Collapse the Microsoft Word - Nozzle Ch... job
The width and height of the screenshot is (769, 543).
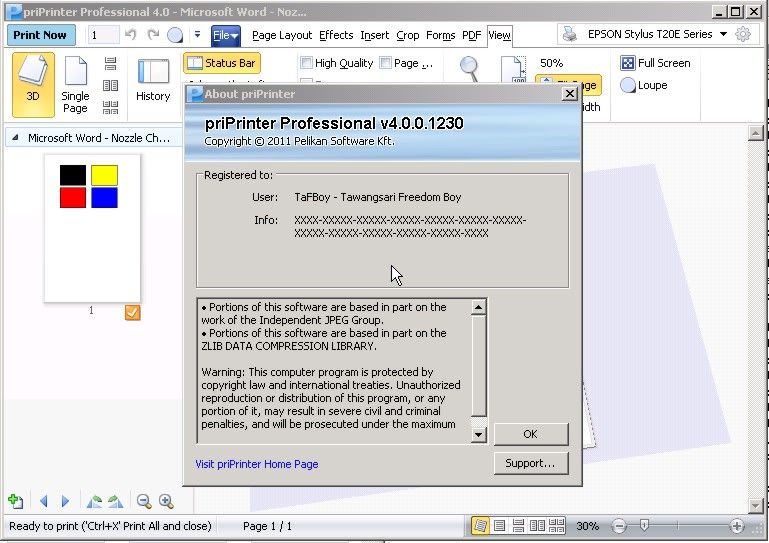(15, 138)
